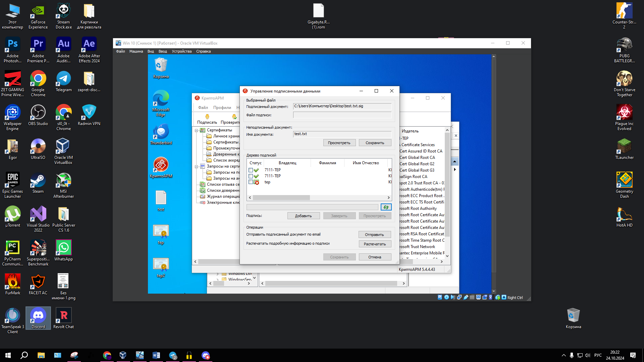Click Сохранить button next to Просмотреть
The width and height of the screenshot is (644, 362).
coord(375,143)
